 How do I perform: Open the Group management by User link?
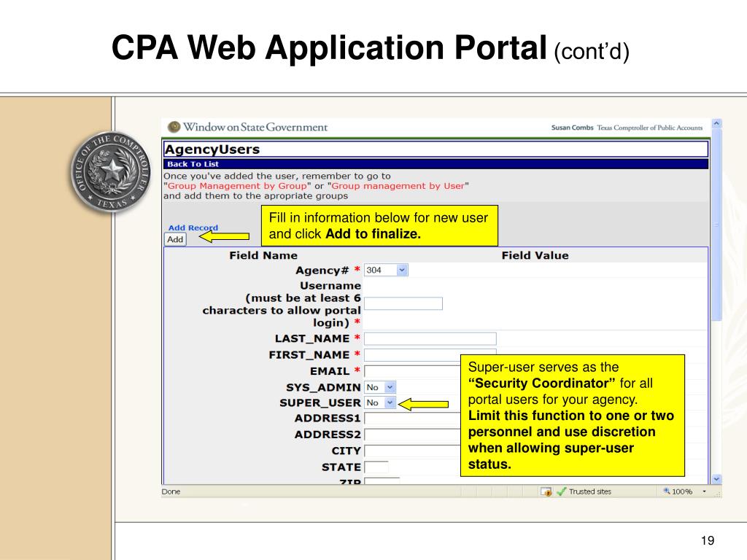pyautogui.click(x=398, y=186)
